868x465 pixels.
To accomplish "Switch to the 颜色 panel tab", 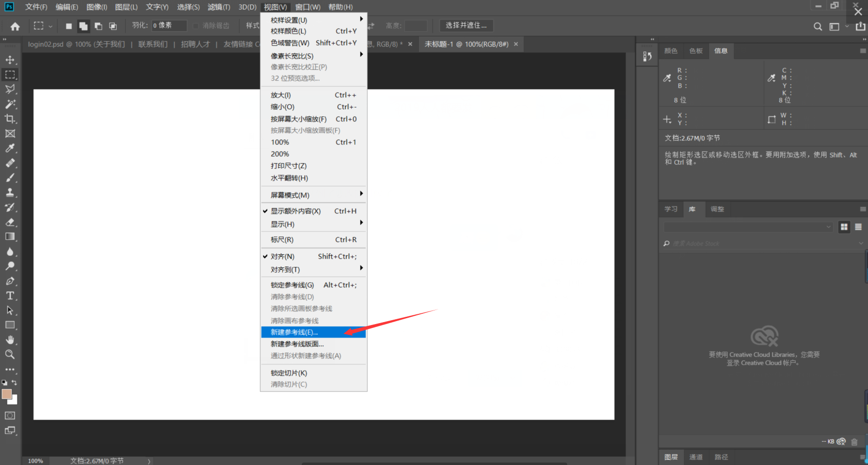I will coord(671,51).
